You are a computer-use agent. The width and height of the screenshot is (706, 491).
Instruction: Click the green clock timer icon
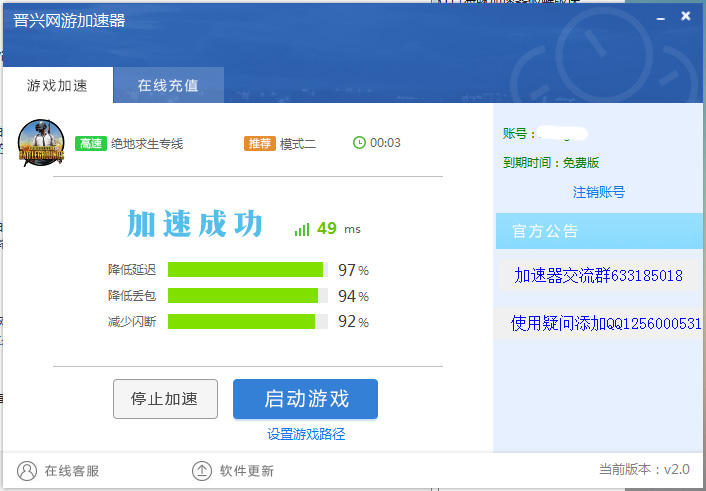coord(359,143)
